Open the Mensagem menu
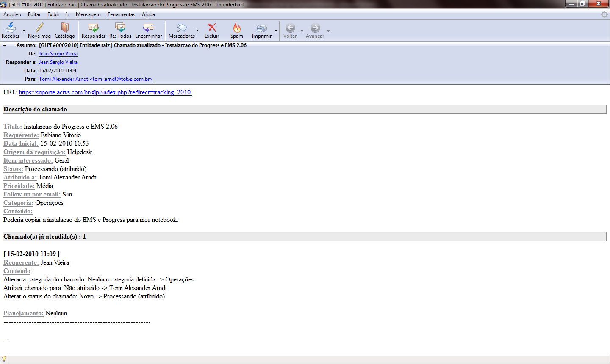The height and width of the screenshot is (364, 610). coord(88,14)
